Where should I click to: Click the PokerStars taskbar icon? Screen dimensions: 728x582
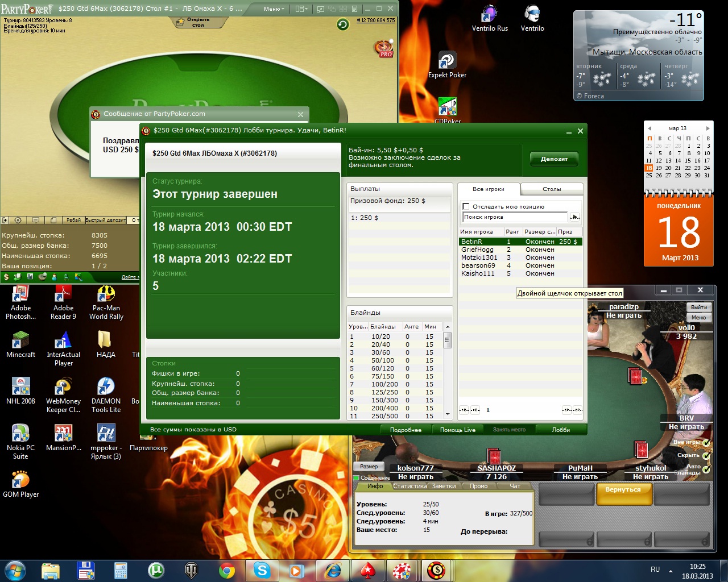click(x=367, y=569)
